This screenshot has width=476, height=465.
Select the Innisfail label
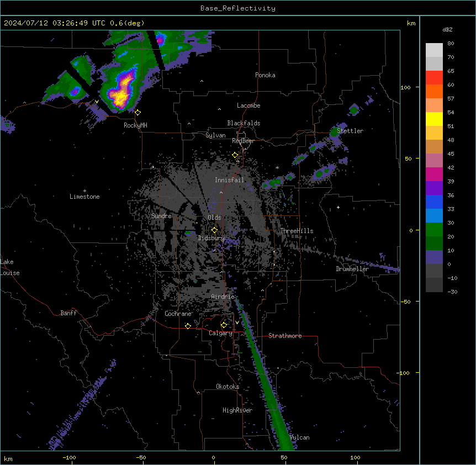coord(229,180)
